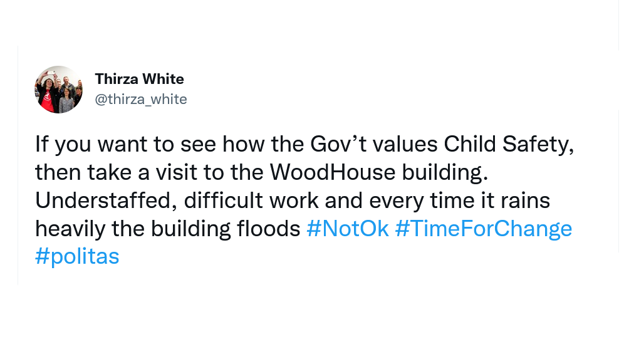Click the word every in the tweet
This screenshot has height=364, width=624.
tap(397, 201)
